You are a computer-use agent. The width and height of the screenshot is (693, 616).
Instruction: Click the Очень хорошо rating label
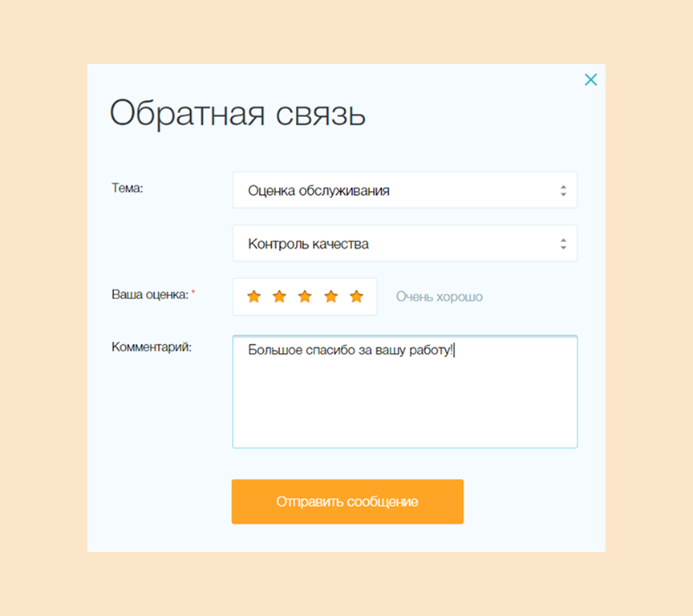438,296
